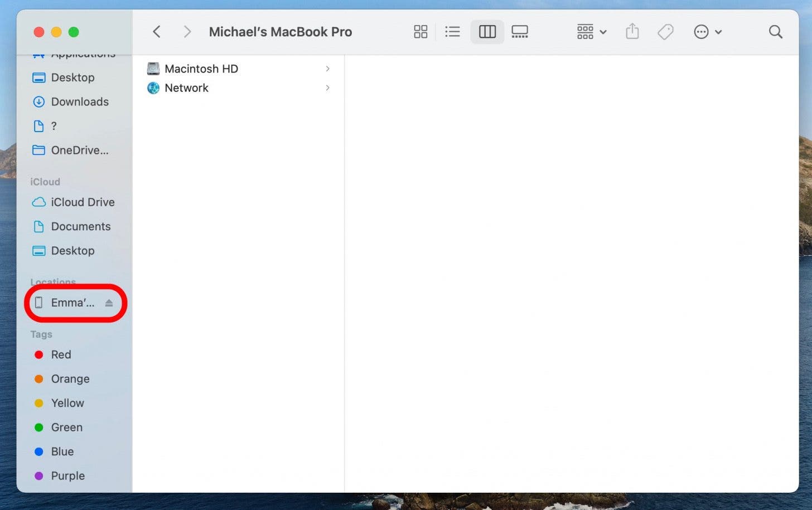Switch to gallery view
812x510 pixels.
coord(520,32)
